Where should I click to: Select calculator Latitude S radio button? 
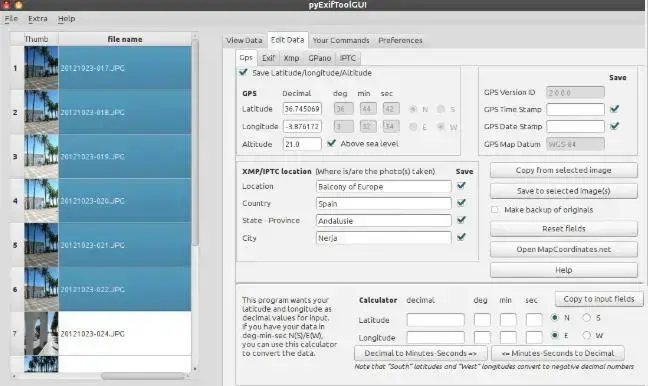pyautogui.click(x=586, y=317)
